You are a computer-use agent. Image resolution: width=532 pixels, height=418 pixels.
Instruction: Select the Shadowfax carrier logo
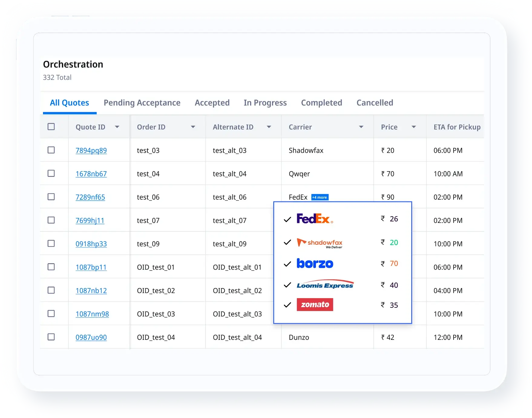click(320, 243)
